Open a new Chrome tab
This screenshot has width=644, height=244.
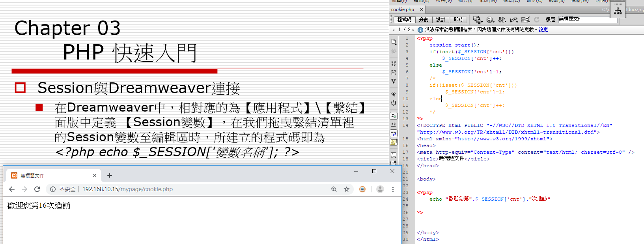(x=110, y=175)
